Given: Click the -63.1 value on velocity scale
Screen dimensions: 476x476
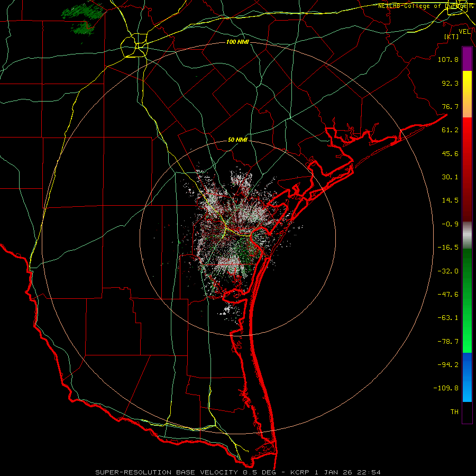Looking at the screenshot, I should tap(448, 318).
